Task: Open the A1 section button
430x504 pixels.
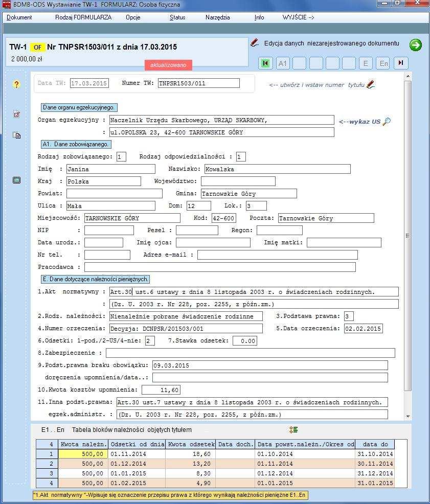Action: click(x=282, y=63)
